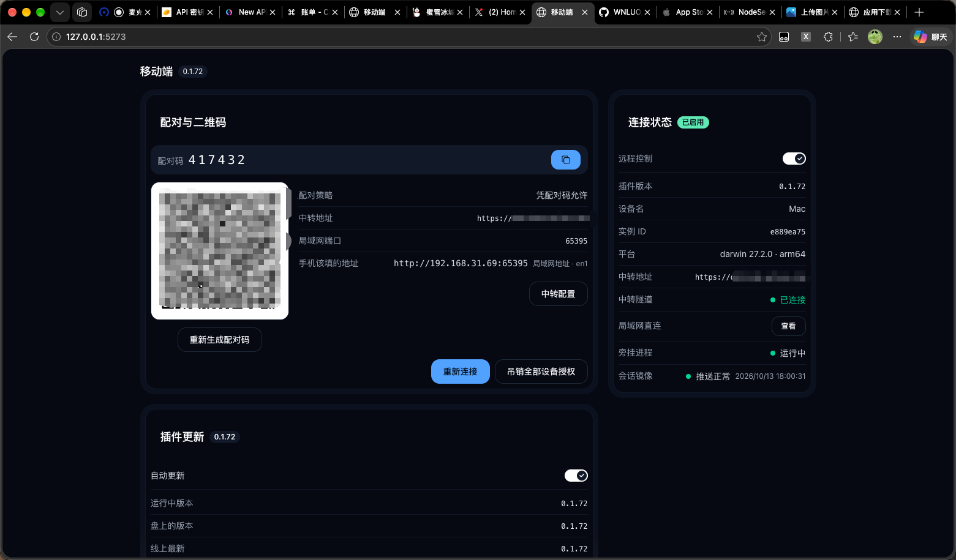Toggle the 远程控制 switch
The height and width of the screenshot is (560, 956).
click(794, 159)
